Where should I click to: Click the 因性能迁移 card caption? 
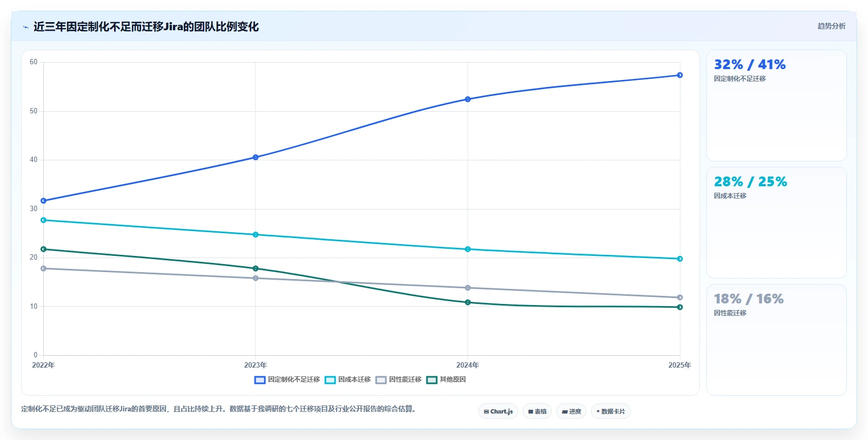tap(730, 313)
